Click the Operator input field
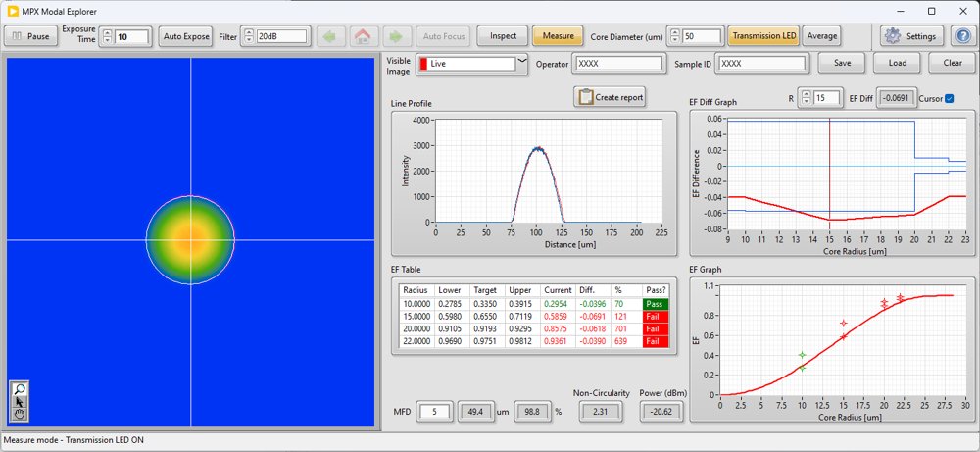Image resolution: width=980 pixels, height=452 pixels. click(618, 64)
